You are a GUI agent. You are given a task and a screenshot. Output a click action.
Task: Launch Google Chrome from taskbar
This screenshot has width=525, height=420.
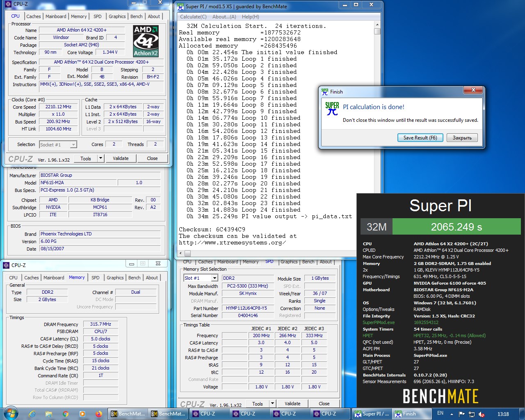click(x=66, y=414)
